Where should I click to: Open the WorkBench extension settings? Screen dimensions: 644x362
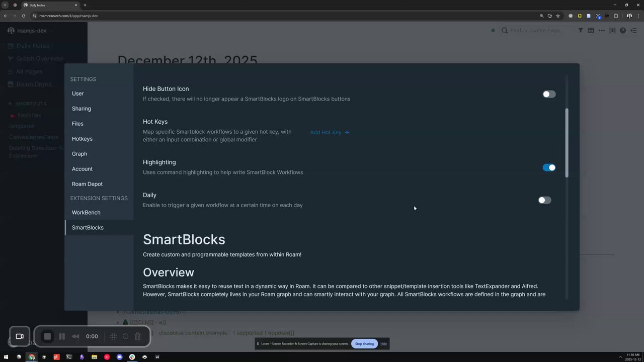[86, 213]
